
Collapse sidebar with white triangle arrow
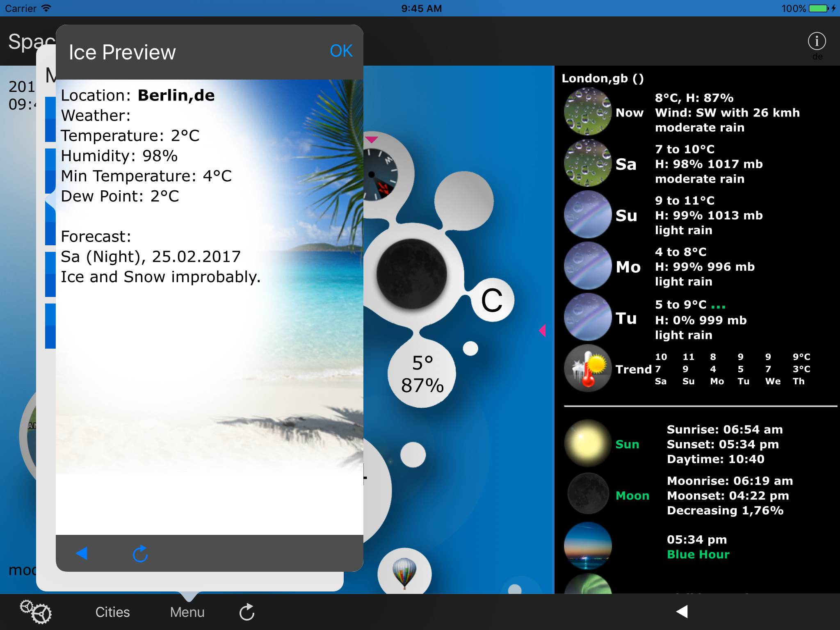(682, 611)
